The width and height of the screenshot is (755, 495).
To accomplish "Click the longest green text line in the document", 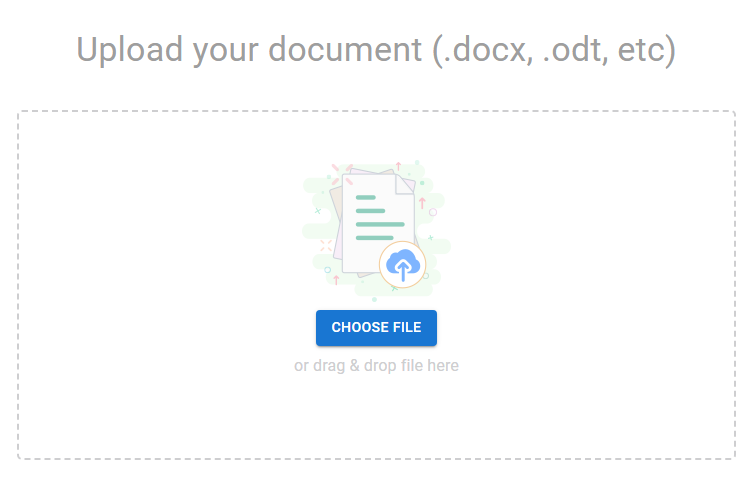I will coord(380,224).
